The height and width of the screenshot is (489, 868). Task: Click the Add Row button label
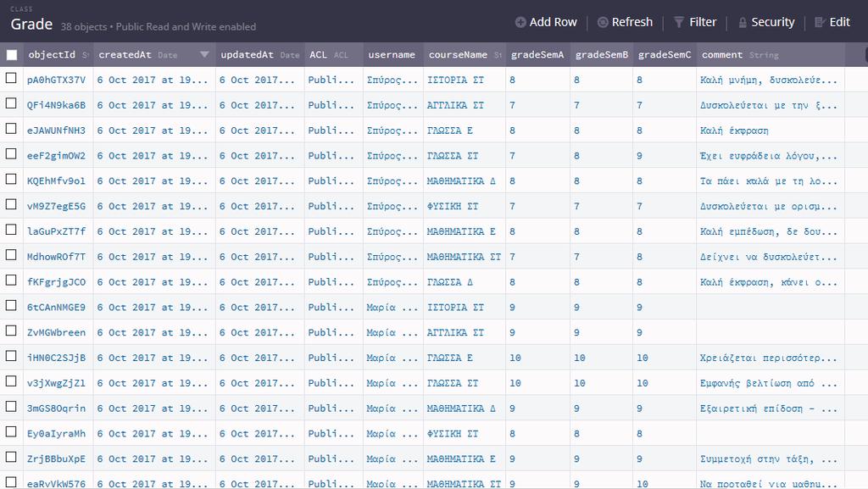pos(553,22)
